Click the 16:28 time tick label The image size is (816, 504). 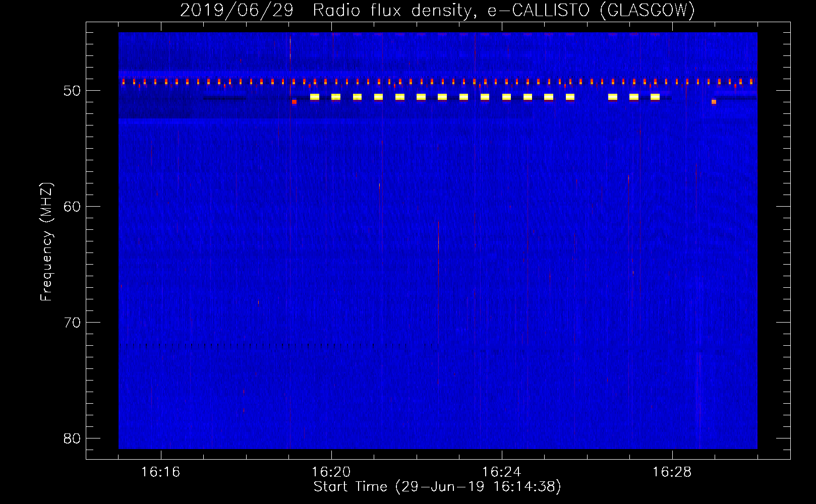(x=672, y=472)
